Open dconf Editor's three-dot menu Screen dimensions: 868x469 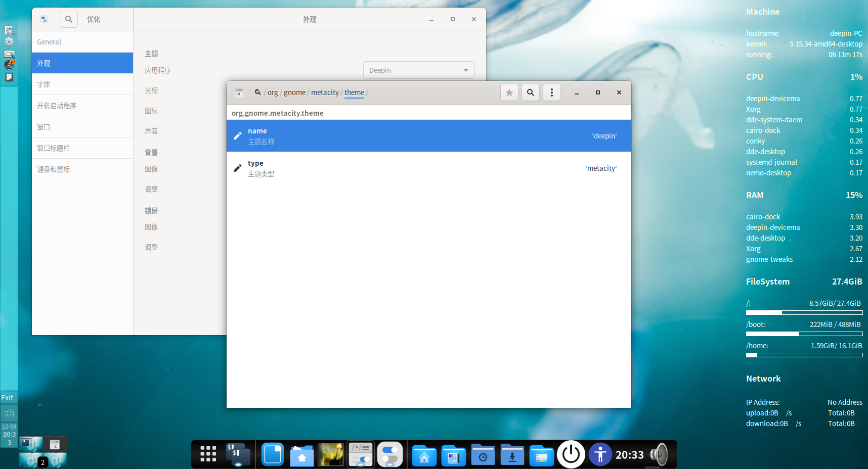coord(551,92)
